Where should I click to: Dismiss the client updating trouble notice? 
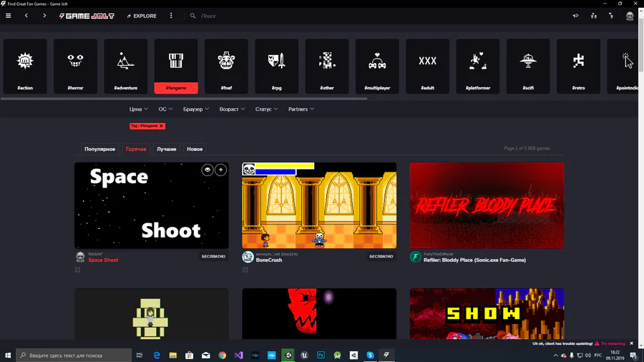631,343
